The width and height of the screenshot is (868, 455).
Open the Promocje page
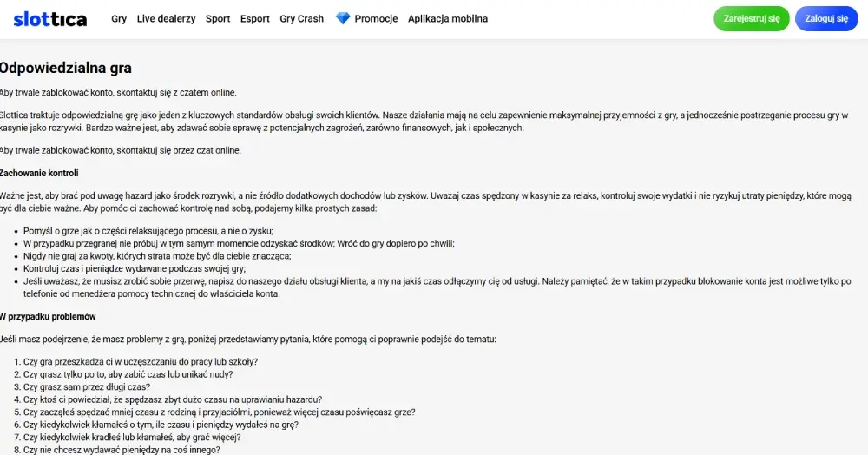click(376, 19)
